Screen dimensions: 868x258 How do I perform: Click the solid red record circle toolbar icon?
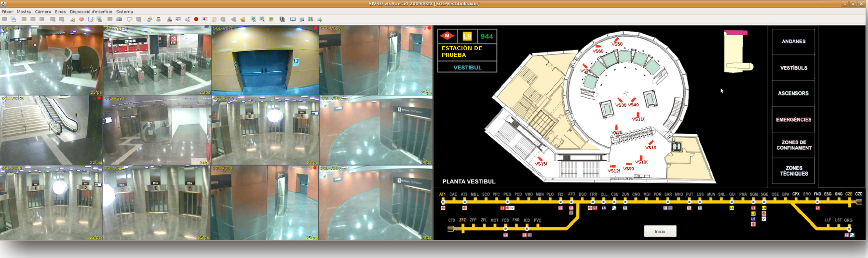click(x=196, y=19)
